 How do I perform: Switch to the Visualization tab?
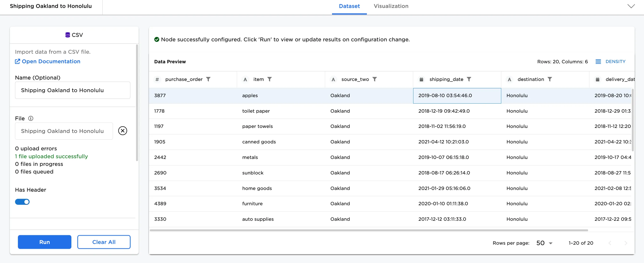click(391, 6)
